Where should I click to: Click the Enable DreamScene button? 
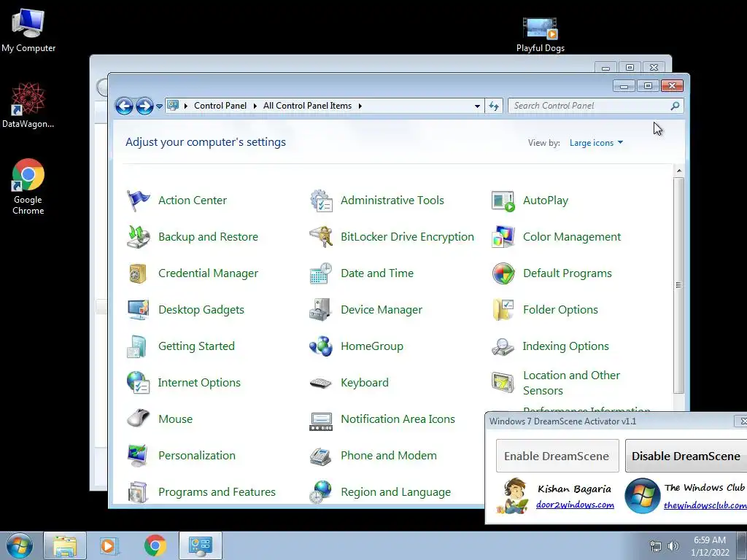point(557,456)
